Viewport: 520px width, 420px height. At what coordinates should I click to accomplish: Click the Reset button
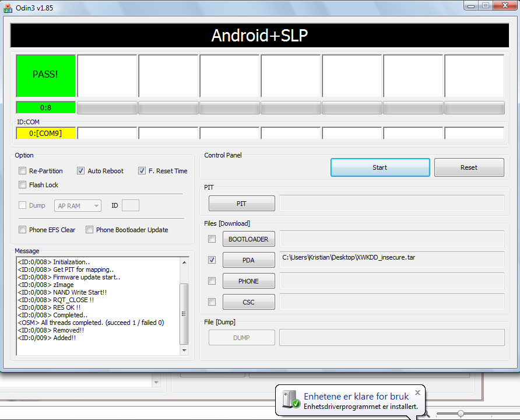pos(469,167)
